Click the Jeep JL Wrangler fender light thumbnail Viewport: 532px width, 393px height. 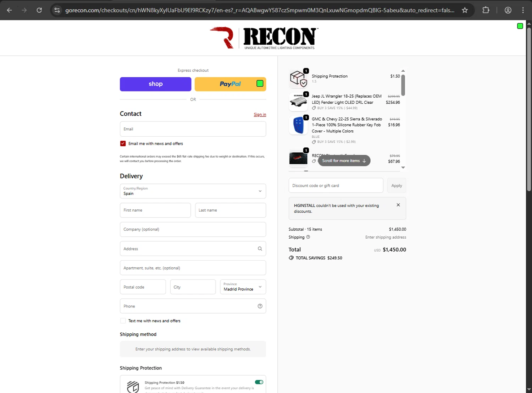[298, 102]
